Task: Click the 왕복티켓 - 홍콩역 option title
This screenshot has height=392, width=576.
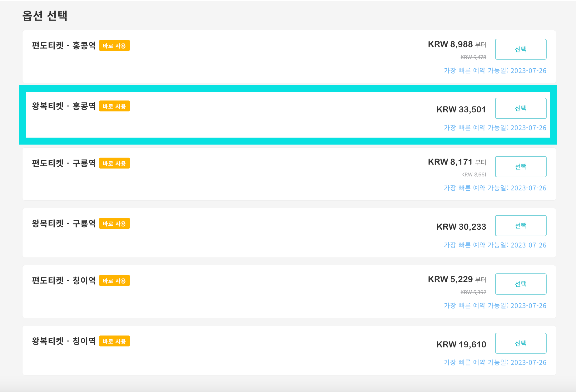Action: point(64,106)
